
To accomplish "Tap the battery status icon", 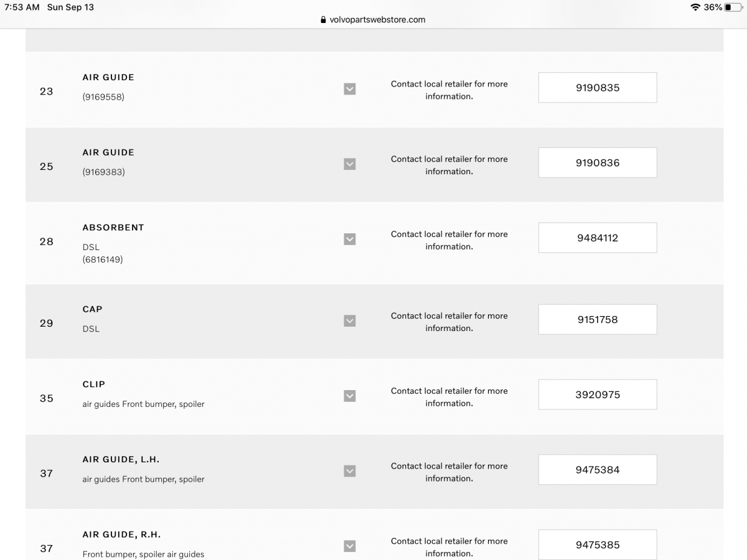I will click(x=733, y=7).
